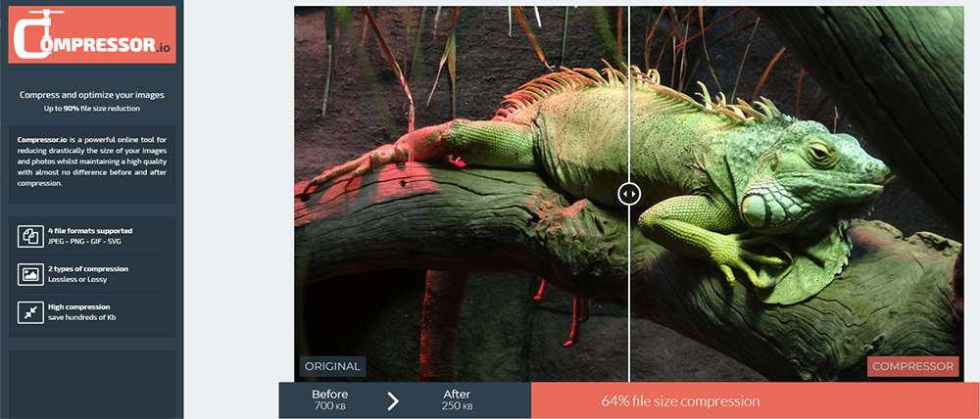Click the file formats supported icon
This screenshot has height=419, width=980.
click(x=30, y=235)
